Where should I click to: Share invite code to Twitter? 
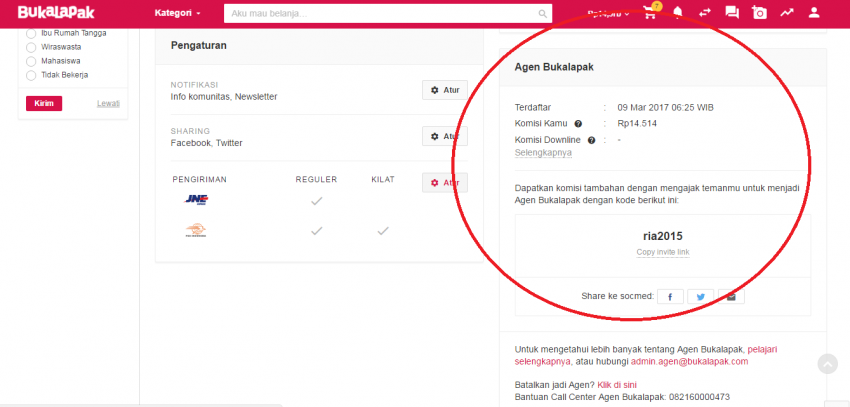click(x=700, y=296)
